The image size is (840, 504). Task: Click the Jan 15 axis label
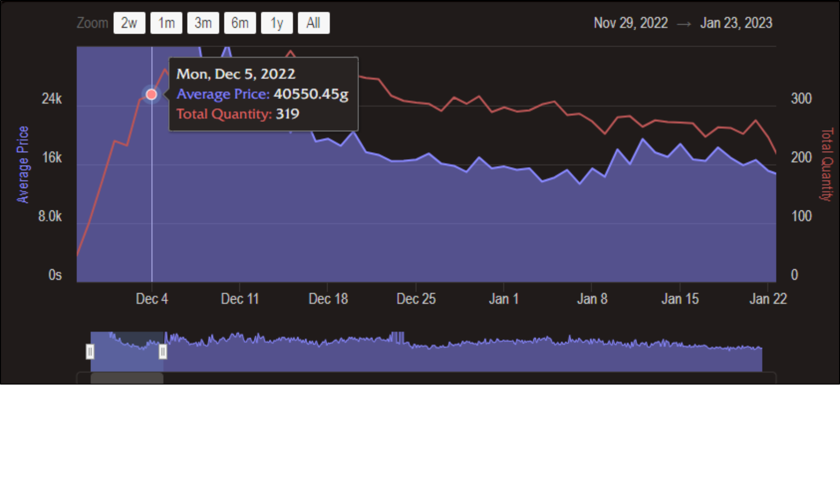click(x=680, y=299)
